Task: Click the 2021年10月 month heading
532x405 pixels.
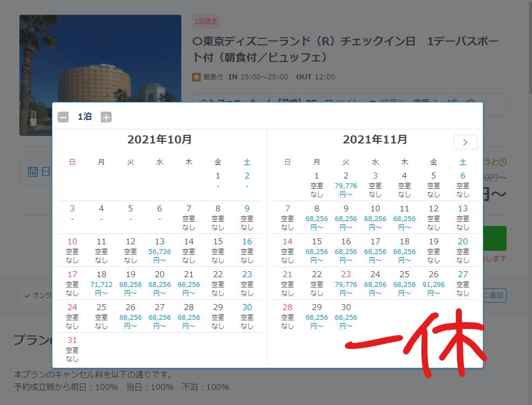Action: (x=160, y=140)
